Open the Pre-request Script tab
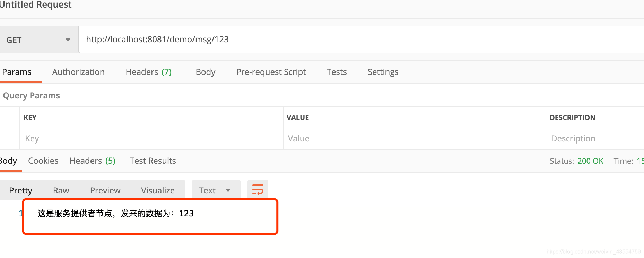644x258 pixels. tap(271, 72)
